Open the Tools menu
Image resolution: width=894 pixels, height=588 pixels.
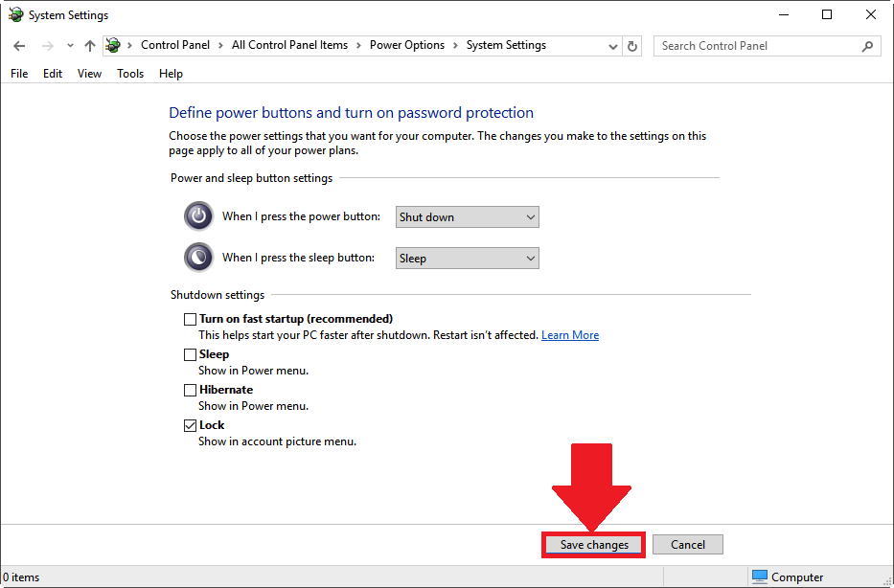point(130,74)
